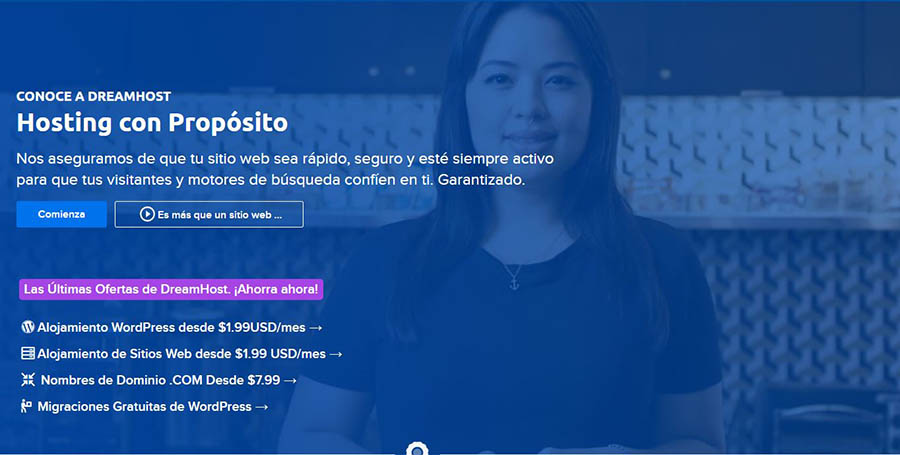Click the domain arrows icon beside Nombres de Dominio
The height and width of the screenshot is (455, 900).
click(x=28, y=380)
